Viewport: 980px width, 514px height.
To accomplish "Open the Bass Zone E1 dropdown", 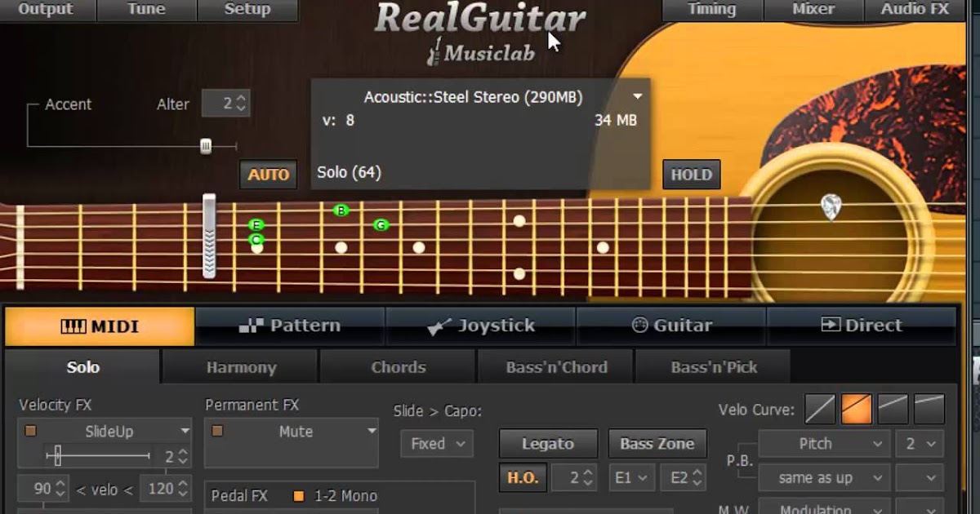I will pyautogui.click(x=631, y=477).
